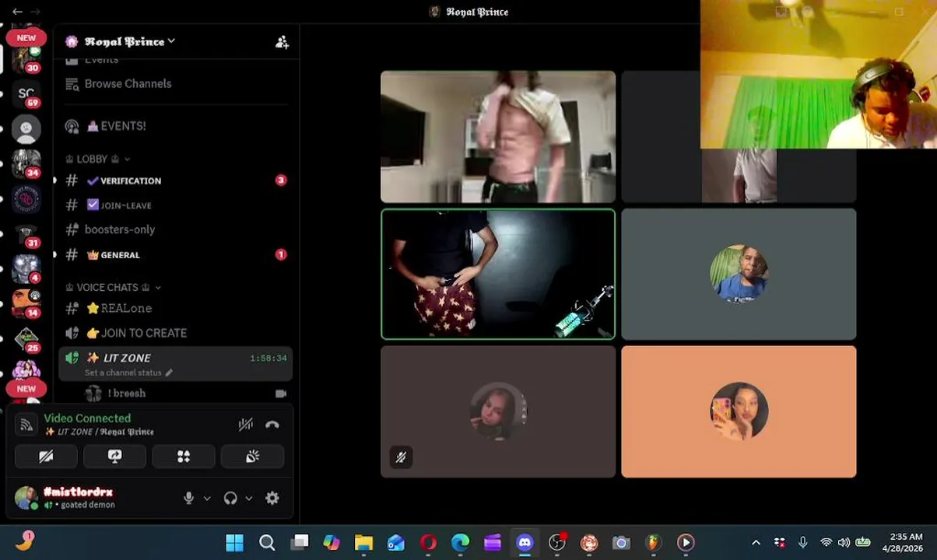Open the volume control in tray

tap(844, 543)
